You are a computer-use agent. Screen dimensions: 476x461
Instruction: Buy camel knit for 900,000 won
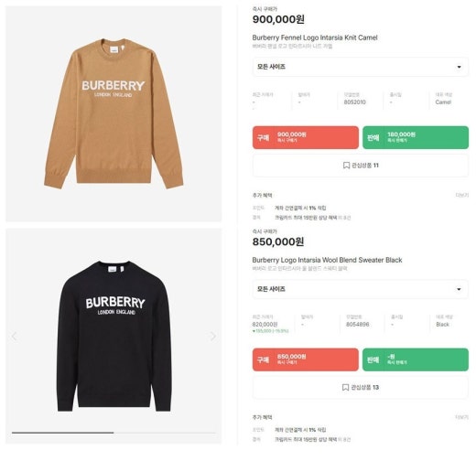coord(306,137)
